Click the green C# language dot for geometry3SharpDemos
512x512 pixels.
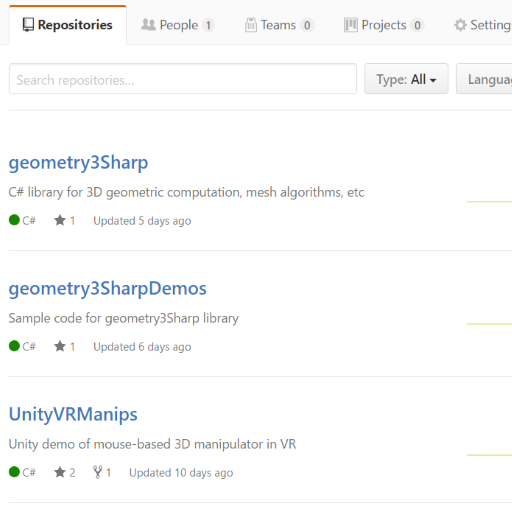click(x=14, y=346)
